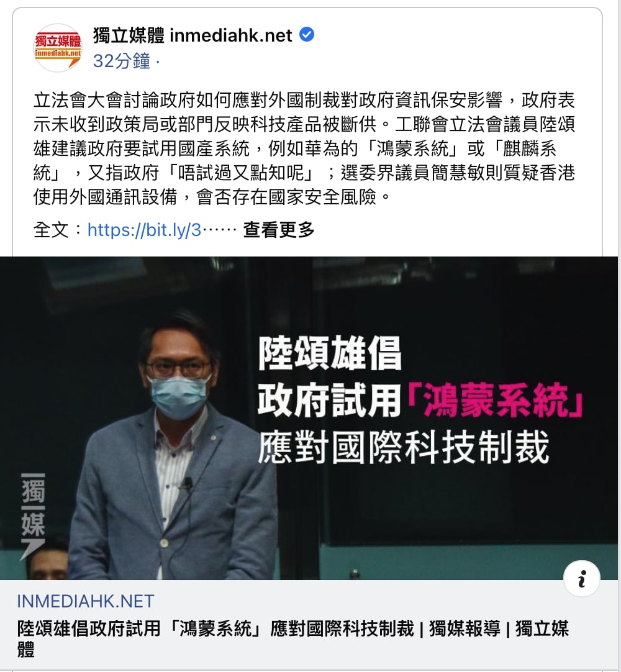Click the 應對國際科技制裁 line in the image

click(x=403, y=447)
